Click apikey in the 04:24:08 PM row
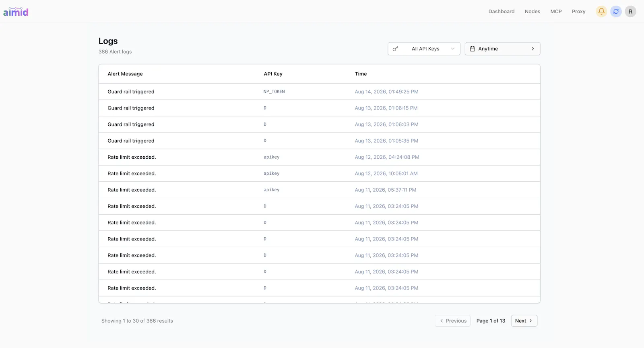Image resolution: width=644 pixels, height=348 pixels. (271, 157)
